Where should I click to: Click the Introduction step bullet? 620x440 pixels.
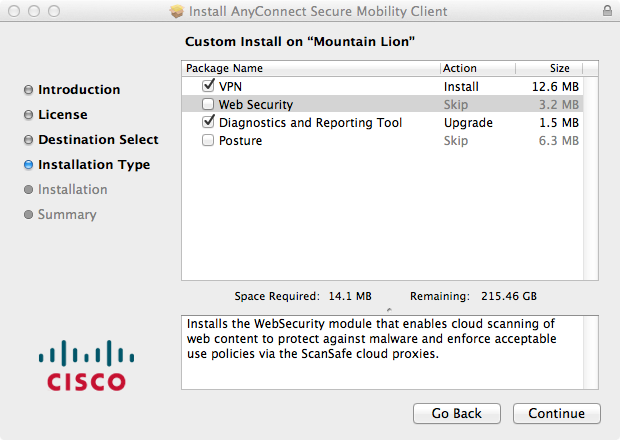(x=28, y=90)
